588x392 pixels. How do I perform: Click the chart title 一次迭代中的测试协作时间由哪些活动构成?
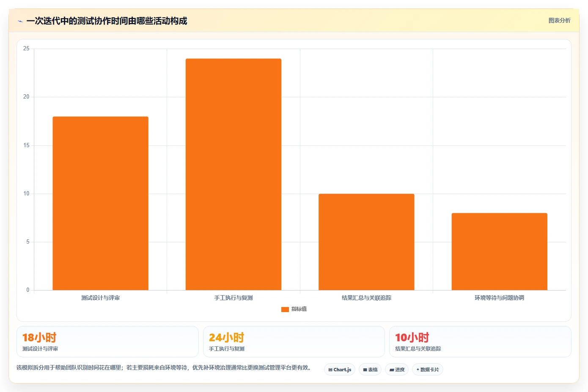point(107,21)
